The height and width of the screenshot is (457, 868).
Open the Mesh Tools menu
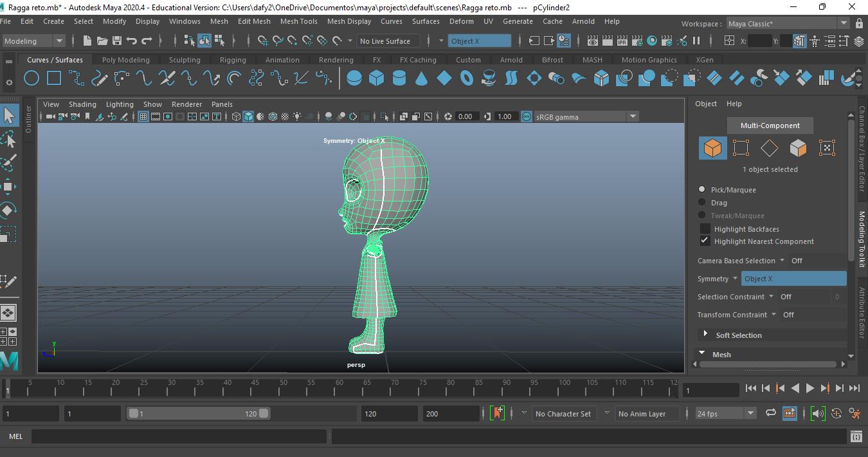tap(298, 21)
